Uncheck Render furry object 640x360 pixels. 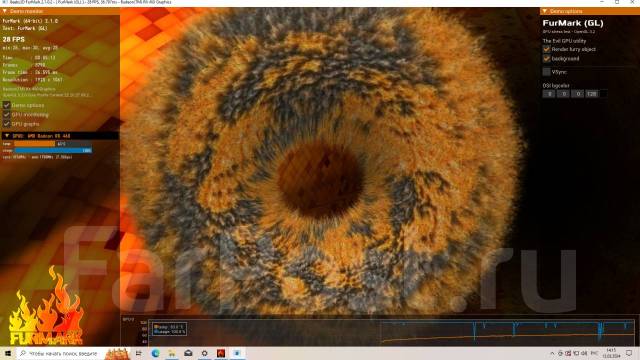[x=547, y=49]
